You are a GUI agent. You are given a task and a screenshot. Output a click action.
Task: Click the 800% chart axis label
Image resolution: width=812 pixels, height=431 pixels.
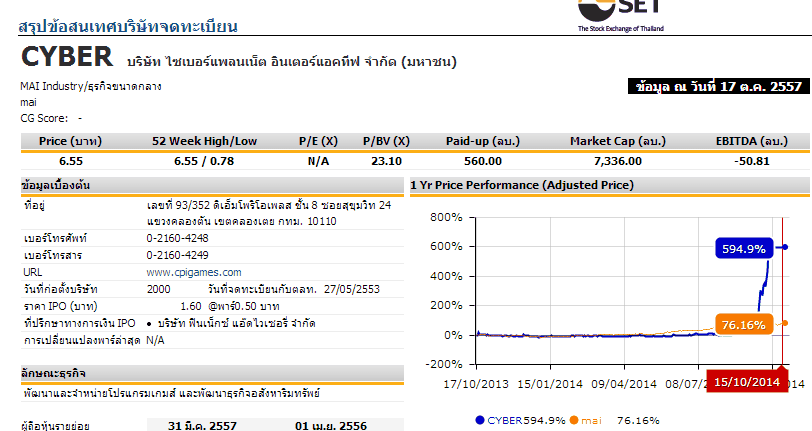(446, 217)
